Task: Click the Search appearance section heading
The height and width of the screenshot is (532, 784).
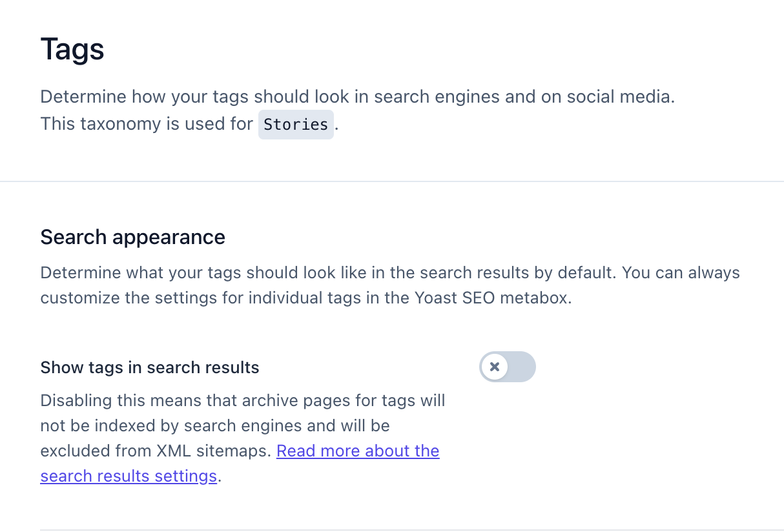Action: [x=132, y=237]
